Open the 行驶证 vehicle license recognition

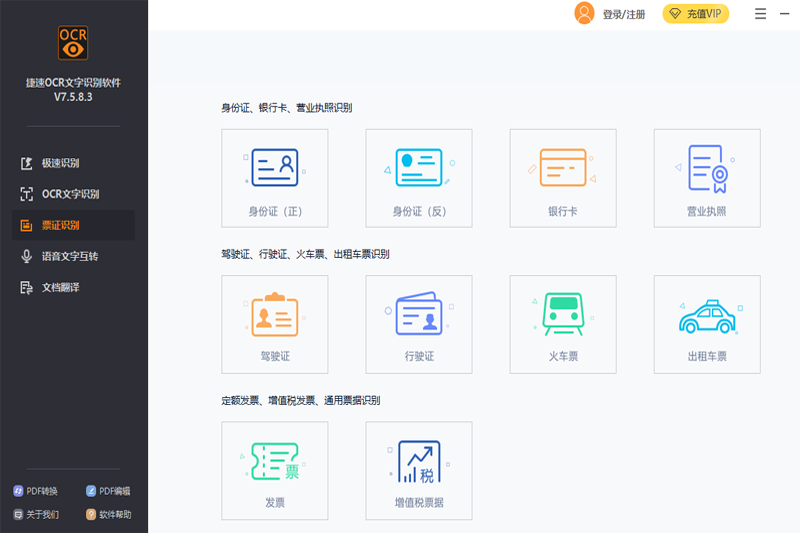(x=419, y=325)
